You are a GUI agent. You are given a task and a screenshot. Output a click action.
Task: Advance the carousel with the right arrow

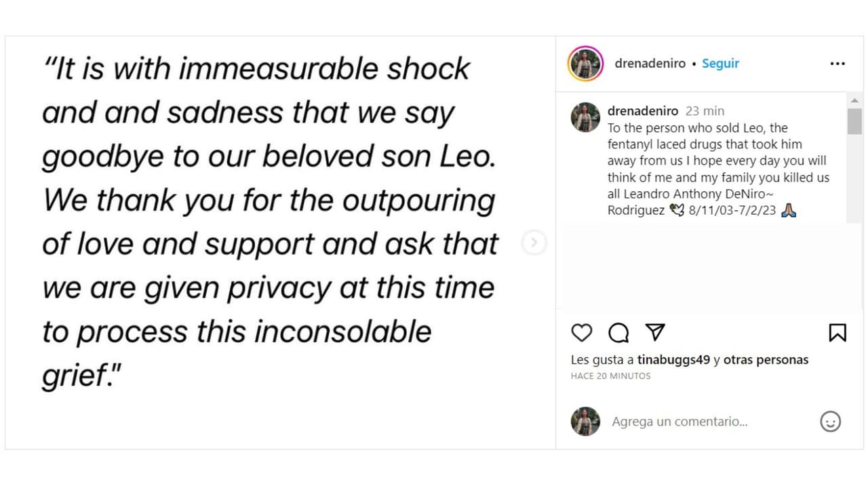(x=534, y=242)
